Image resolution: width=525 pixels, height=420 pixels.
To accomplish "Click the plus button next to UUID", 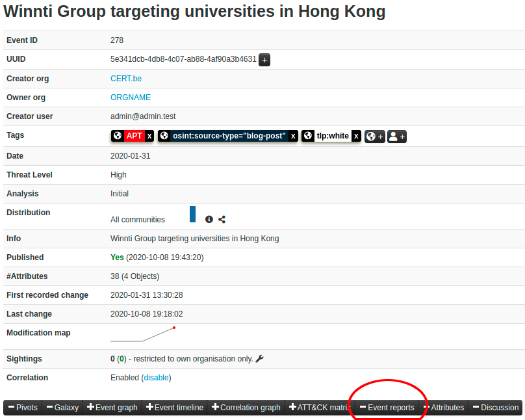I will (x=264, y=60).
